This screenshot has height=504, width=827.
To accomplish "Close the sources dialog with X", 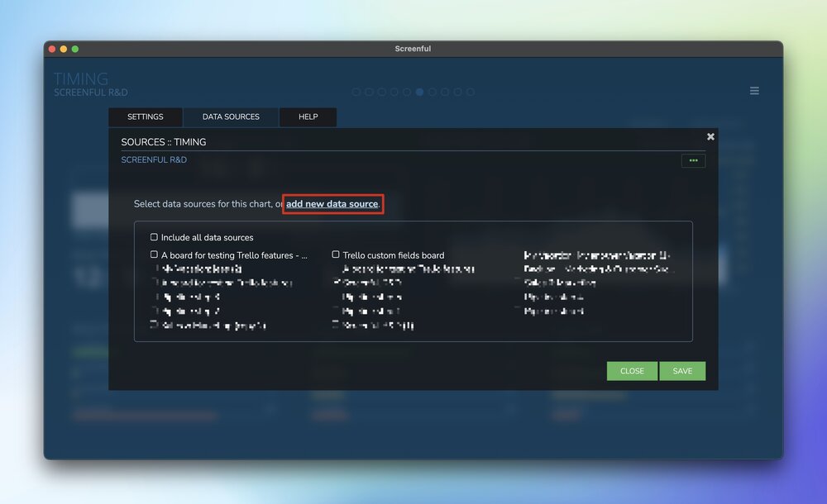I will [x=710, y=136].
